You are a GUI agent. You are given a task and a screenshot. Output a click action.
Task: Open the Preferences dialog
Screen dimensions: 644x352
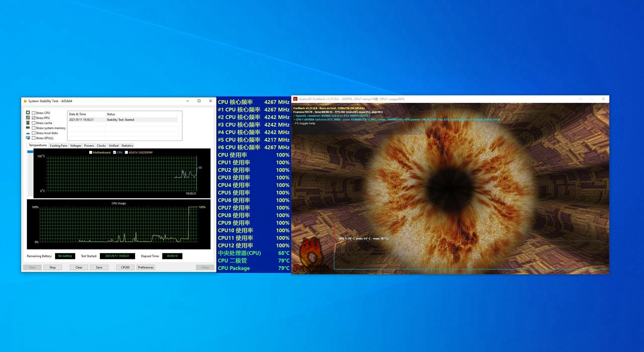click(x=146, y=267)
